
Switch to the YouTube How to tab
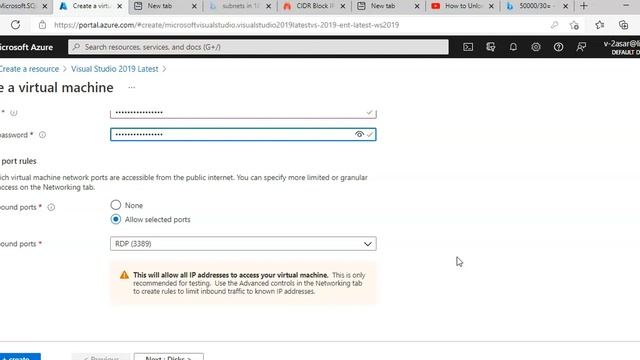click(x=463, y=6)
